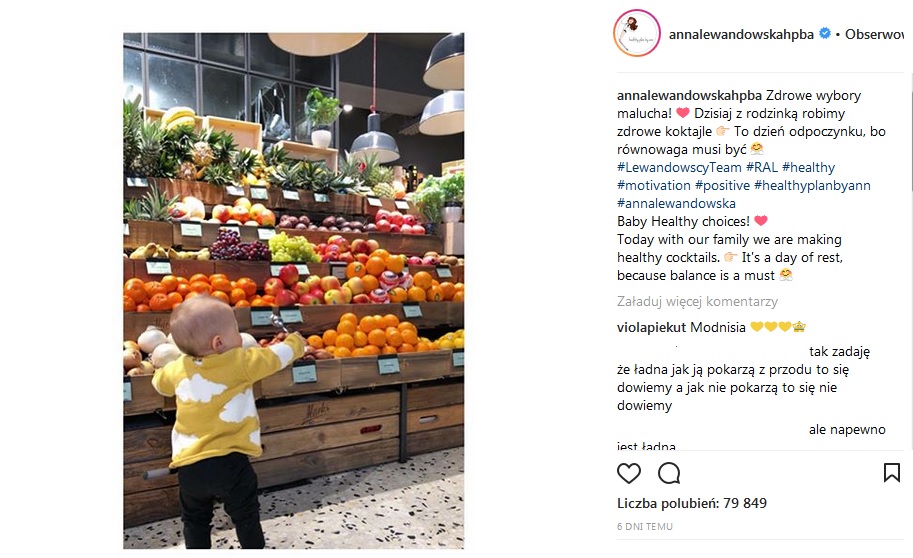Load more comments via Załaduj więcej komentarzy
The height and width of the screenshot is (558, 913).
pyautogui.click(x=697, y=302)
